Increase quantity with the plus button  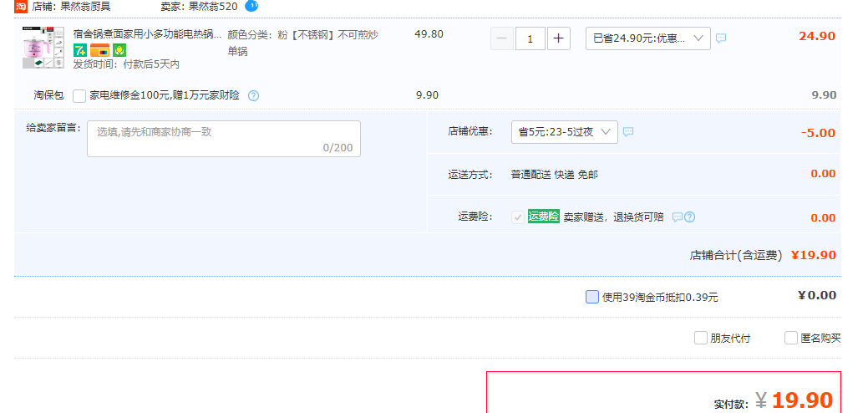click(x=559, y=38)
